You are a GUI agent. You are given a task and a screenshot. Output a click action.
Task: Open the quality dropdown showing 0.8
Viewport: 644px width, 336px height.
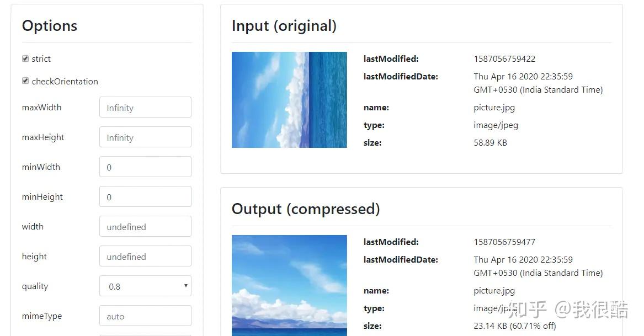pyautogui.click(x=145, y=286)
